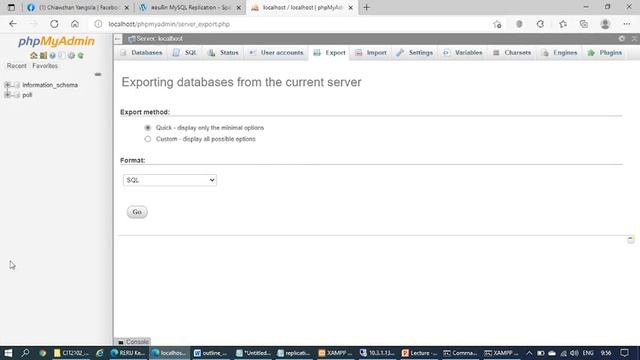Viewport: 640px width, 360px height.
Task: Select Quick export method radio
Action: click(148, 128)
